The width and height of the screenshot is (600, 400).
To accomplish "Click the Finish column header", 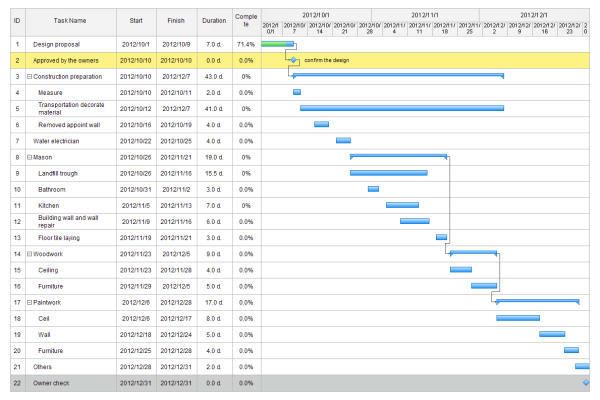I will [x=176, y=20].
